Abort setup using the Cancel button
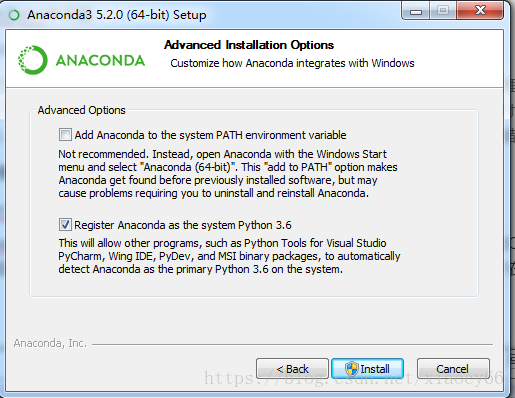515x398 pixels. (x=453, y=369)
